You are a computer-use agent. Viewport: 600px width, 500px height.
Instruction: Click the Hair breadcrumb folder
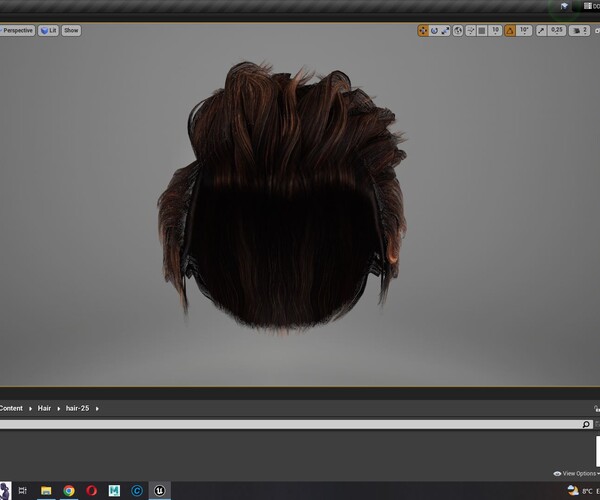(x=44, y=408)
